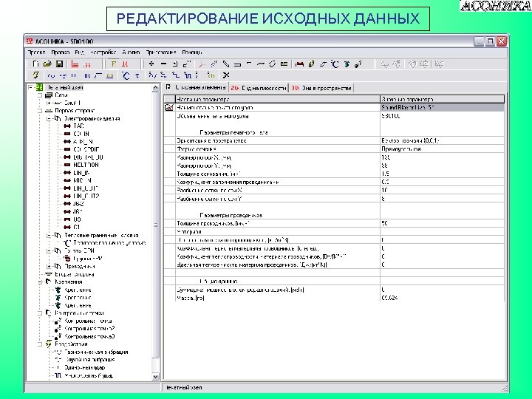
Task: Select Одиночный удар in the tree
Action: pos(84,368)
